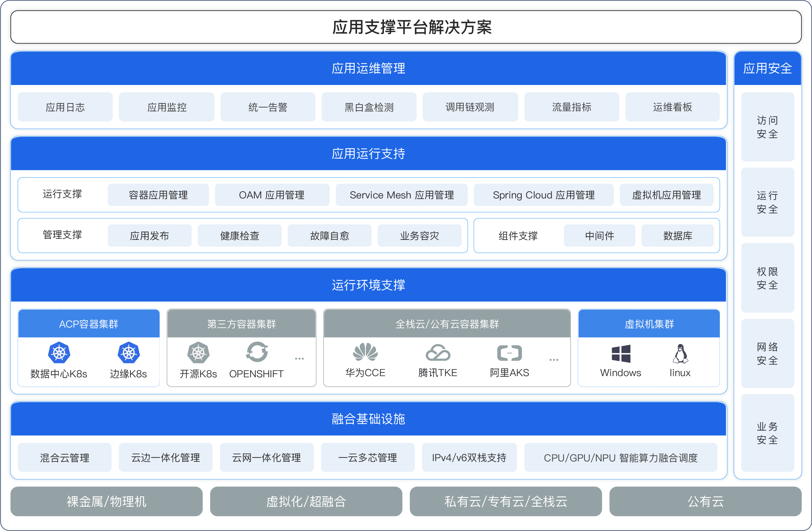Select the 数据库 component block
Screen dimensions: 812x531
point(677,236)
